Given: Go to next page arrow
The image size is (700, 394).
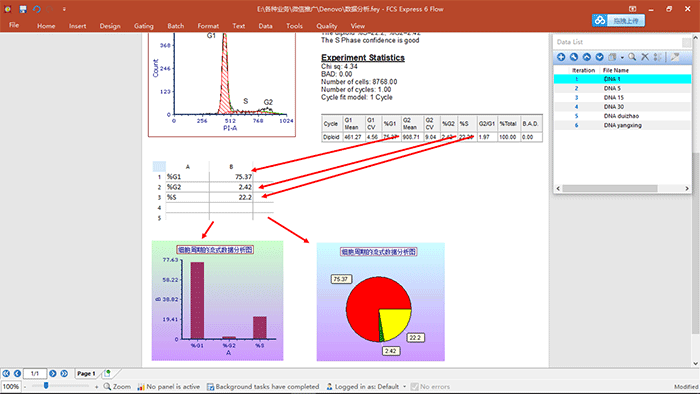Looking at the screenshot, I should (x=53, y=373).
